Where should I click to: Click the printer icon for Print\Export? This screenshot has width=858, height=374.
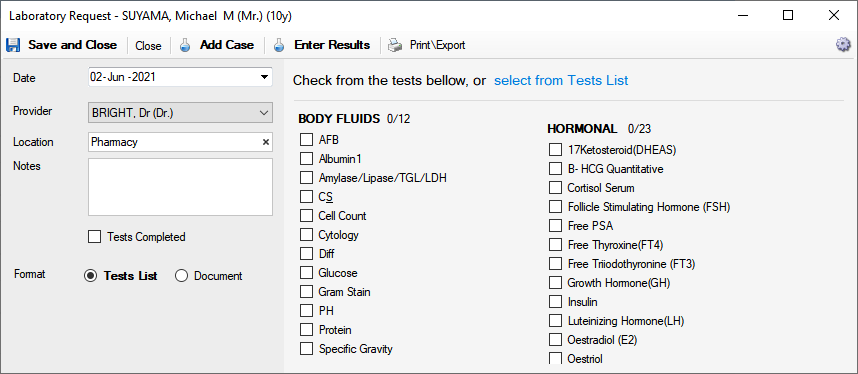(x=395, y=45)
